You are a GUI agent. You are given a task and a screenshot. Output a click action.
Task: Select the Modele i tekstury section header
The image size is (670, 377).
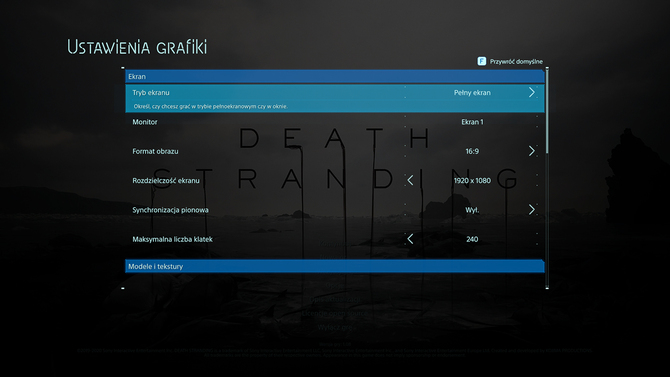pyautogui.click(x=335, y=266)
